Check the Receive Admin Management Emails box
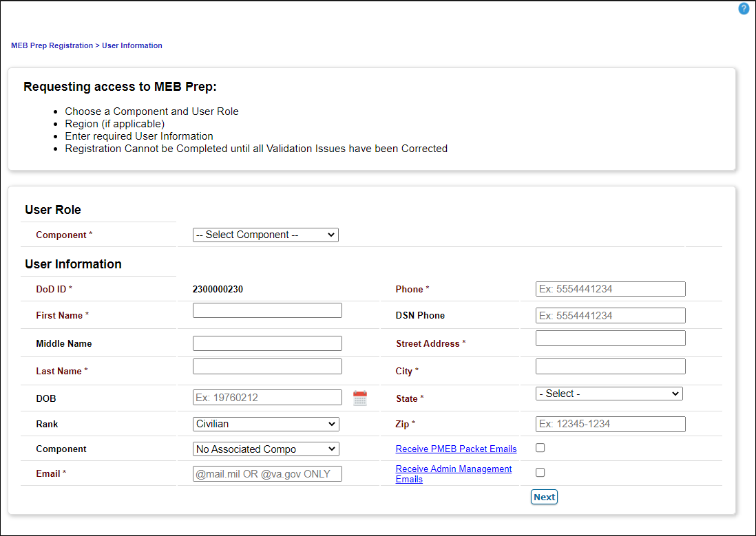Image resolution: width=756 pixels, height=536 pixels. click(x=540, y=472)
